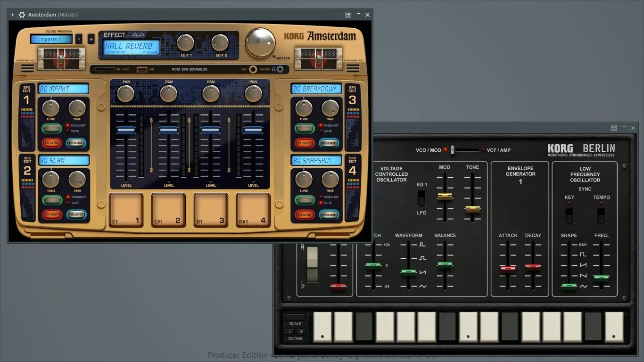Click the LEVEL fader above pad 1
The image size is (644, 362).
tap(126, 130)
